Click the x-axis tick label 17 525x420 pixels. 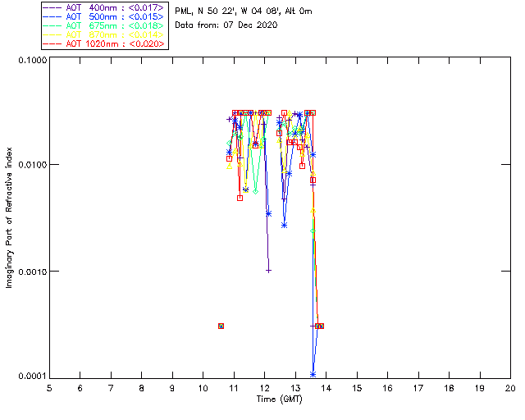pyautogui.click(x=418, y=388)
